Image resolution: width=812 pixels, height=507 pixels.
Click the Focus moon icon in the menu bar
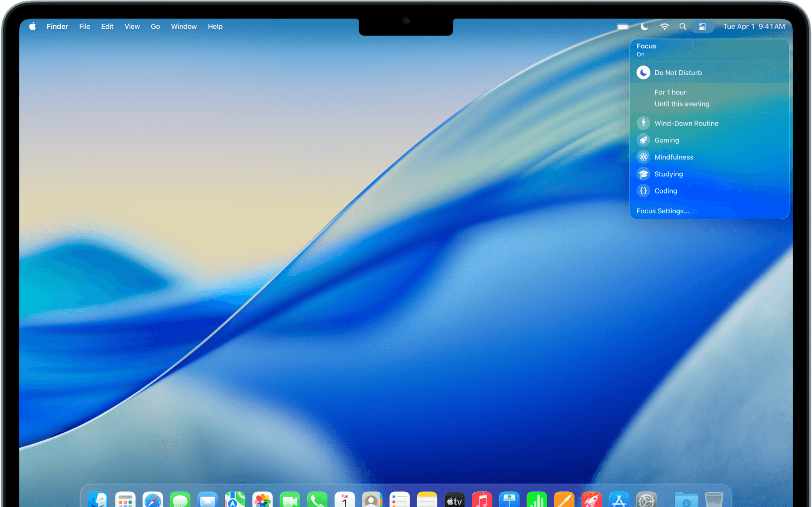point(645,27)
